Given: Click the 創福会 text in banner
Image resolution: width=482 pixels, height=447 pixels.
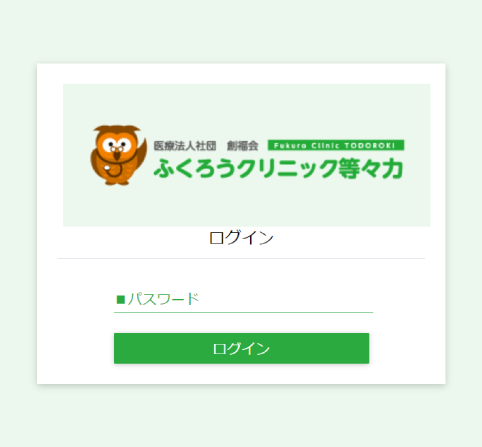Looking at the screenshot, I should click(x=243, y=146).
